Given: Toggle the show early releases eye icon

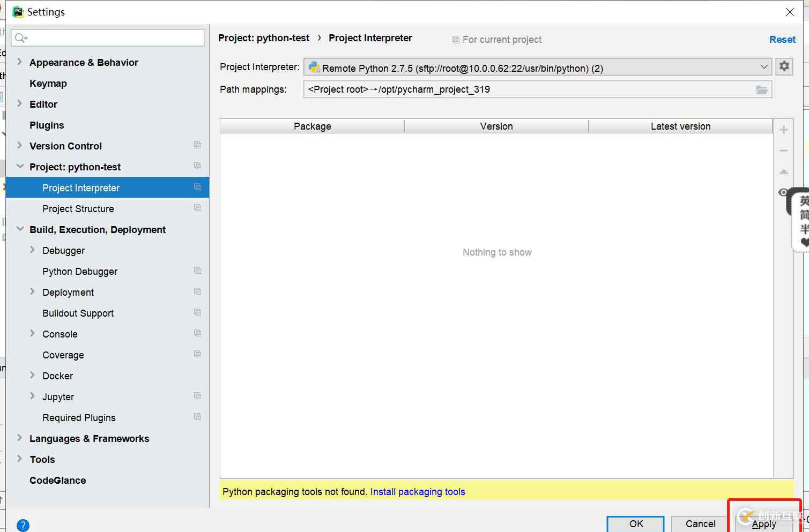Looking at the screenshot, I should click(x=783, y=192).
